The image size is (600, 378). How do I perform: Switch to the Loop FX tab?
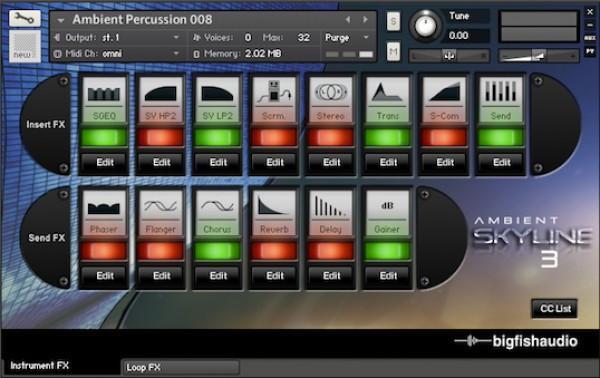pyautogui.click(x=181, y=367)
